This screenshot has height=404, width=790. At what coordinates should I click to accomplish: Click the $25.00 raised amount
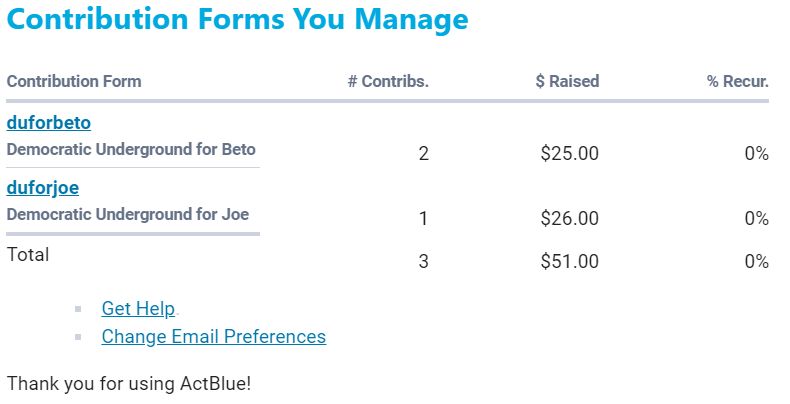tap(569, 154)
